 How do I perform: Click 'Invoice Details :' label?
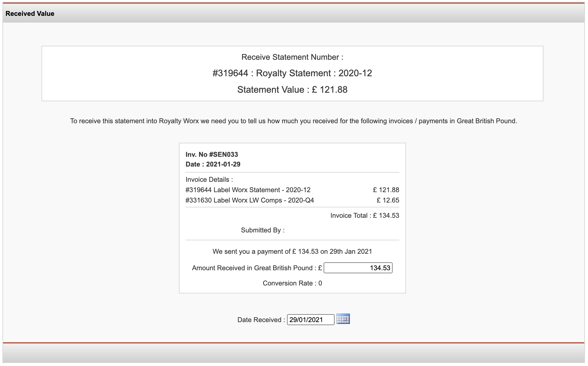point(209,180)
